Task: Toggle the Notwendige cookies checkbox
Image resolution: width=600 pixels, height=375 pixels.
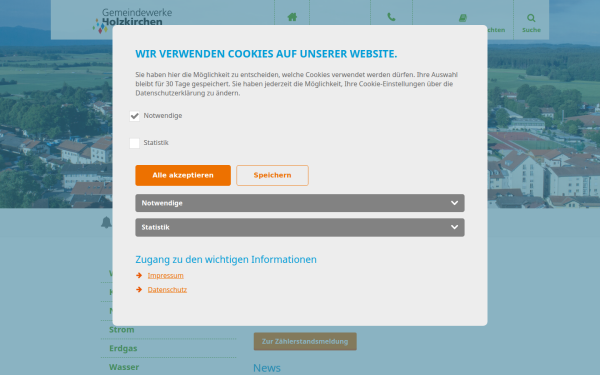Action: pyautogui.click(x=134, y=116)
